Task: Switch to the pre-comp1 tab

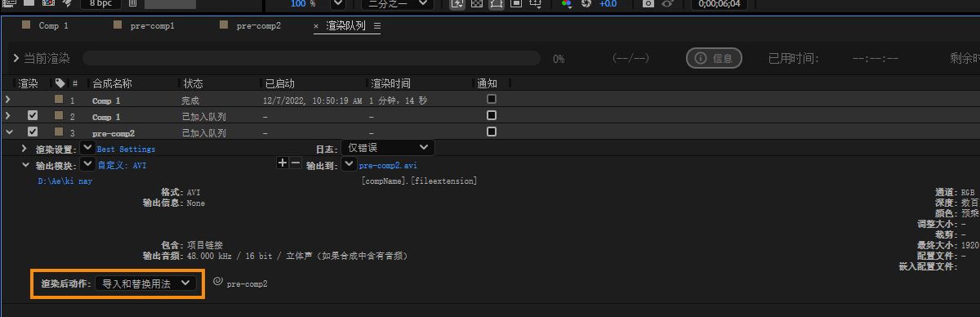Action: (x=152, y=26)
